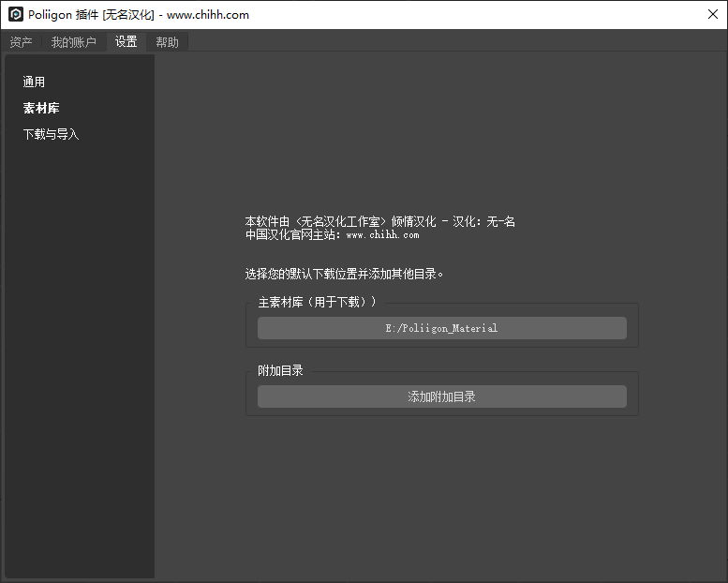Click the 主素材库（用于下载） group label
Screen dimensions: 728x583
[317, 302]
